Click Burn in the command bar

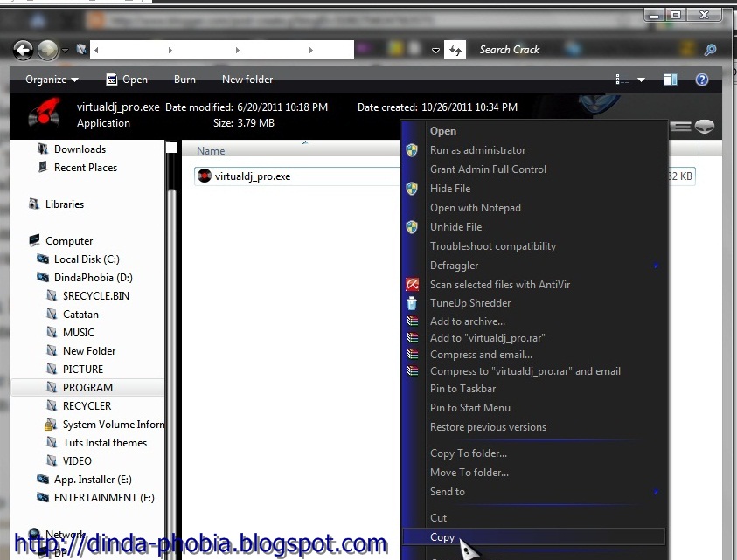click(x=184, y=80)
